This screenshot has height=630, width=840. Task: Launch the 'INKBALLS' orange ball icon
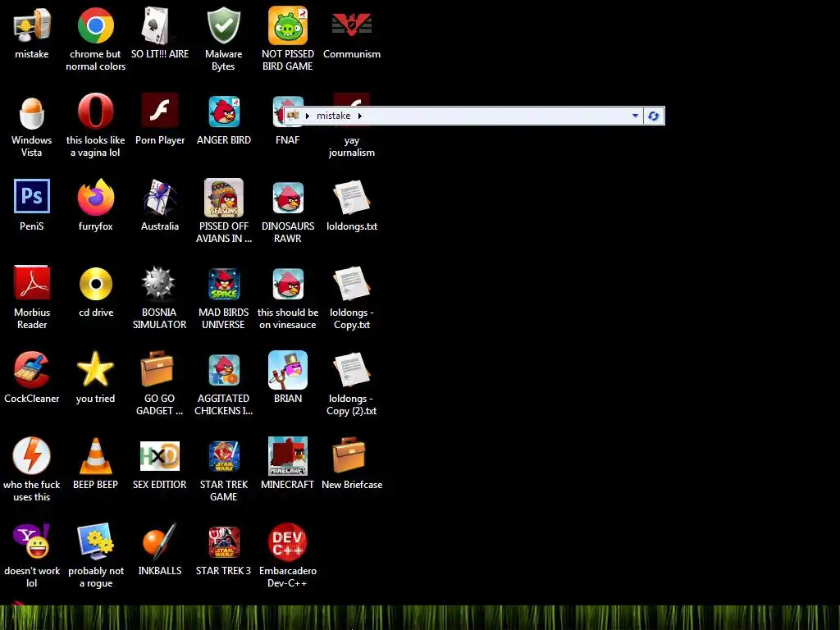click(159, 541)
